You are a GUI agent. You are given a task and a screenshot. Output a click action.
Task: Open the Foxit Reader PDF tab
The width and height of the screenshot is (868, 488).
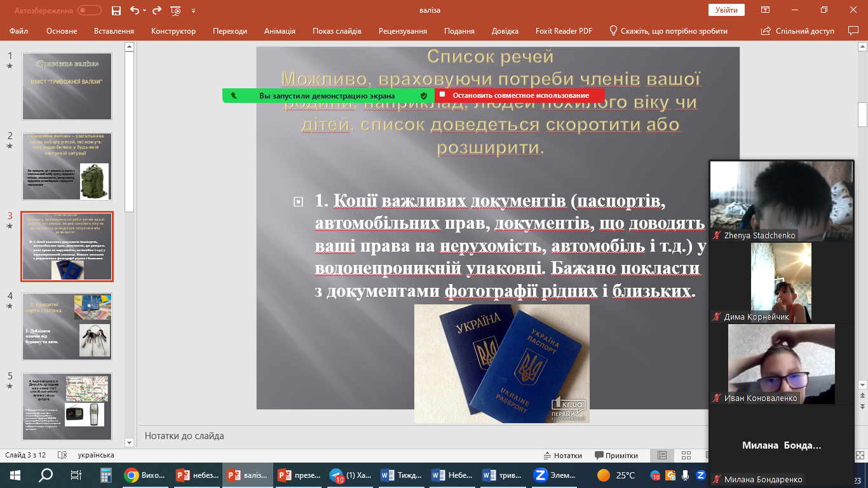(x=562, y=30)
